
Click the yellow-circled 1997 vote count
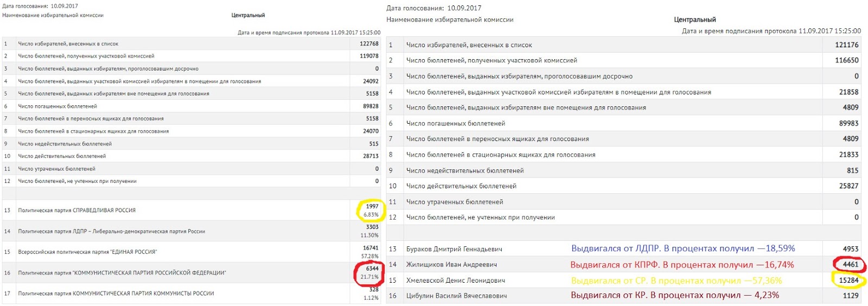click(372, 206)
